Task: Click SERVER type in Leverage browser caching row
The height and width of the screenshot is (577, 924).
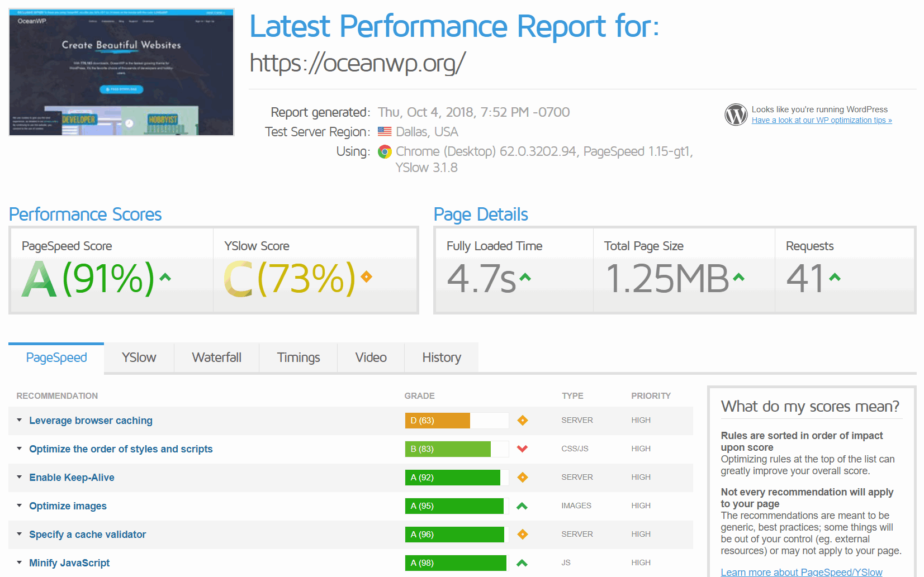Action: coord(577,420)
